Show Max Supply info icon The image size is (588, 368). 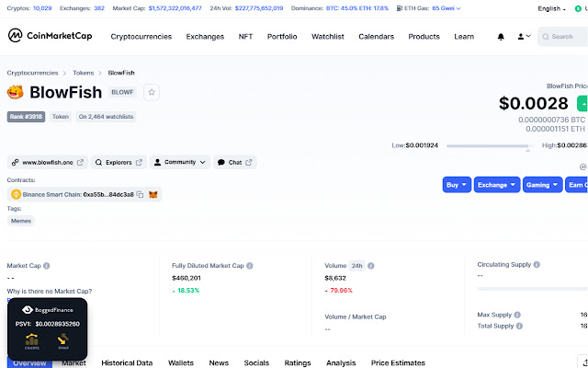(517, 315)
